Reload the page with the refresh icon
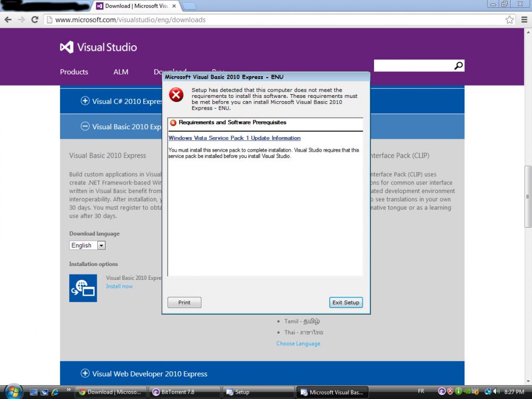This screenshot has width=532, height=399. (35, 20)
